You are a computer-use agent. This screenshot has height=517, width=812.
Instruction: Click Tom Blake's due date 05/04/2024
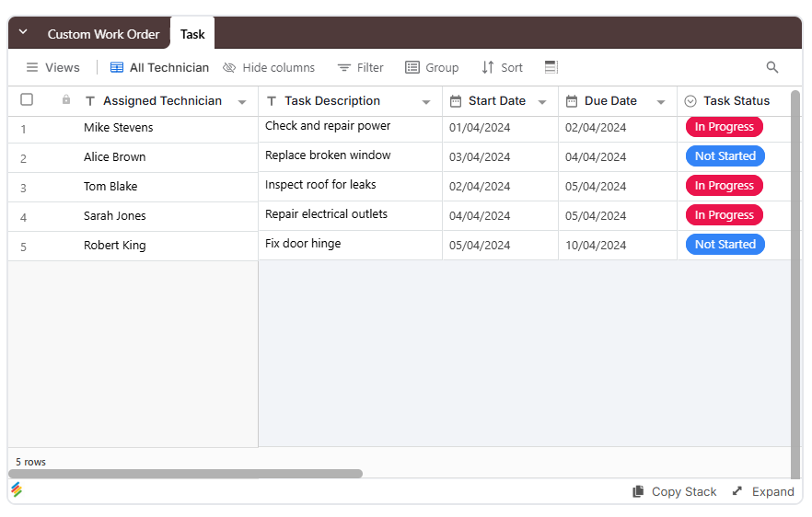tap(618, 187)
